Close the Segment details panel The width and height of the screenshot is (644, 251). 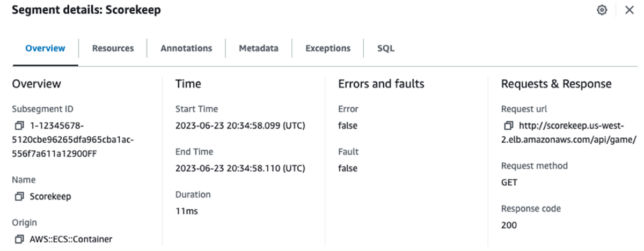coord(630,10)
